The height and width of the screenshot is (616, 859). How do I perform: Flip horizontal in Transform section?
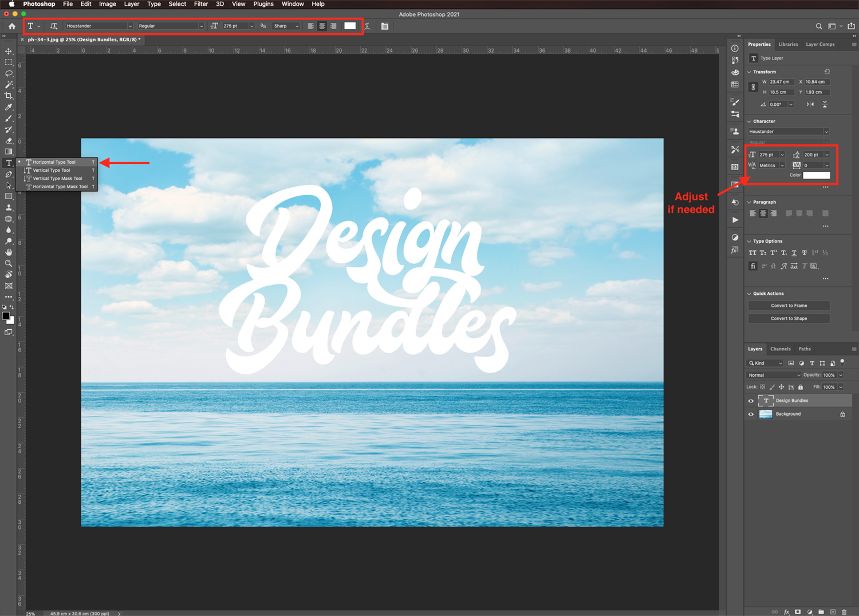pyautogui.click(x=810, y=104)
